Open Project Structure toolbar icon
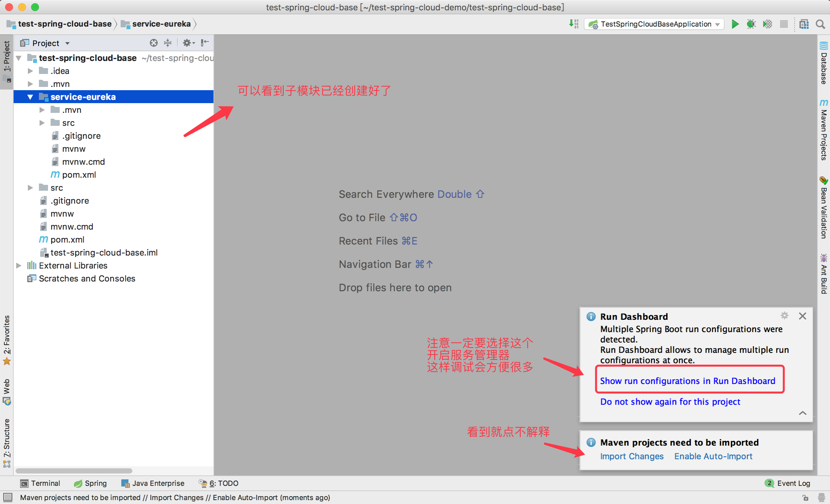The height and width of the screenshot is (504, 830). click(x=804, y=24)
